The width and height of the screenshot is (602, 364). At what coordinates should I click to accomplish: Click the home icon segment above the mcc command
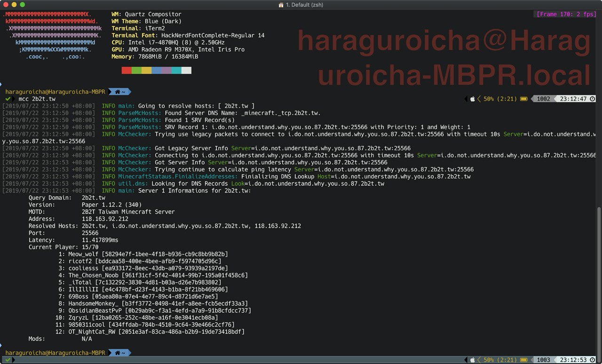[x=119, y=92]
